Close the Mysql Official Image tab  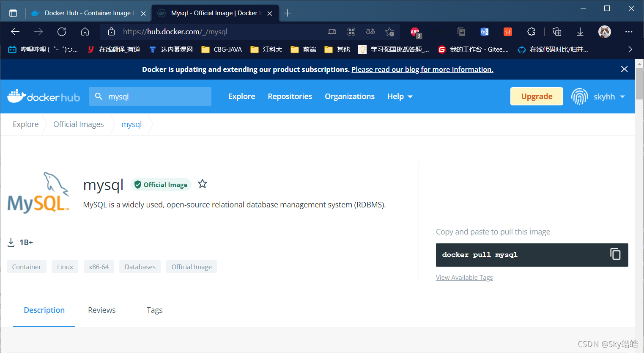pos(270,14)
